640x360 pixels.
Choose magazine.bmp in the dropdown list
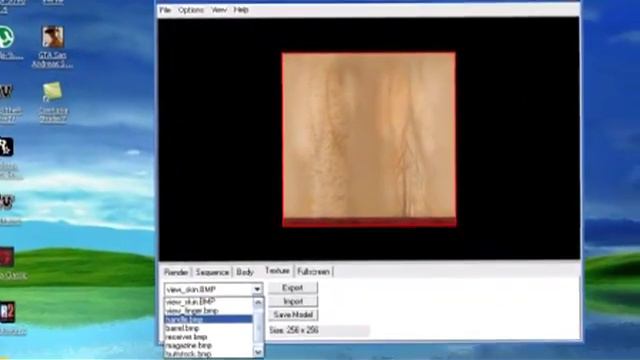click(209, 345)
